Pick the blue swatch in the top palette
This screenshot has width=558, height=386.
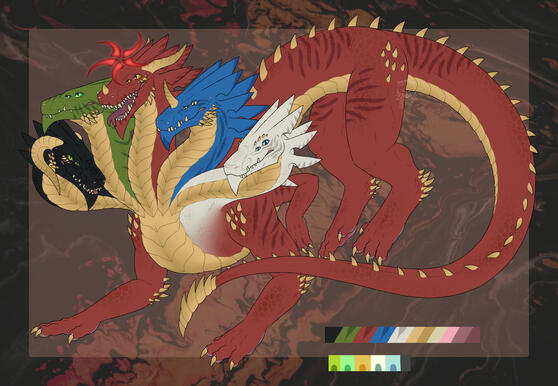[383, 335]
